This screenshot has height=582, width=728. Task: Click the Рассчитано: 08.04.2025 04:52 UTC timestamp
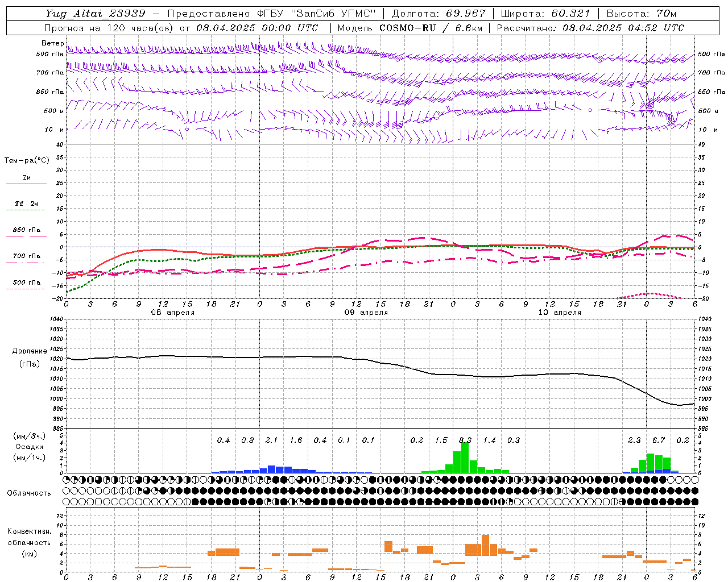590,28
